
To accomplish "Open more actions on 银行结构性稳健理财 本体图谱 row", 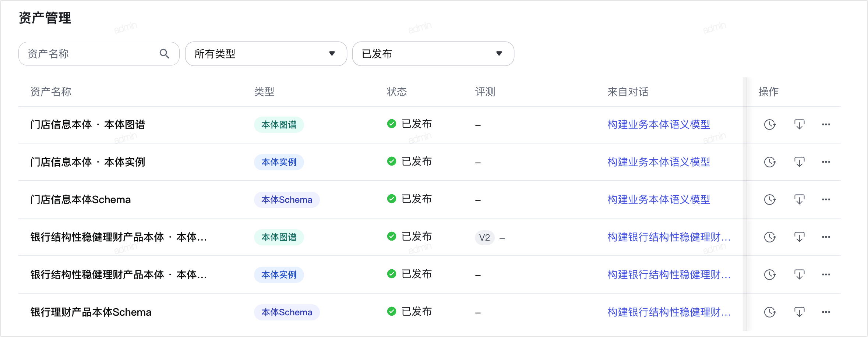I will tap(826, 237).
